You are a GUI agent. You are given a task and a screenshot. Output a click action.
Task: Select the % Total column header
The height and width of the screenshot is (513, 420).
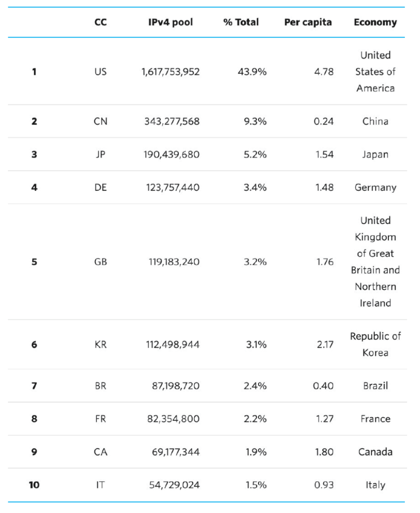pyautogui.click(x=241, y=22)
